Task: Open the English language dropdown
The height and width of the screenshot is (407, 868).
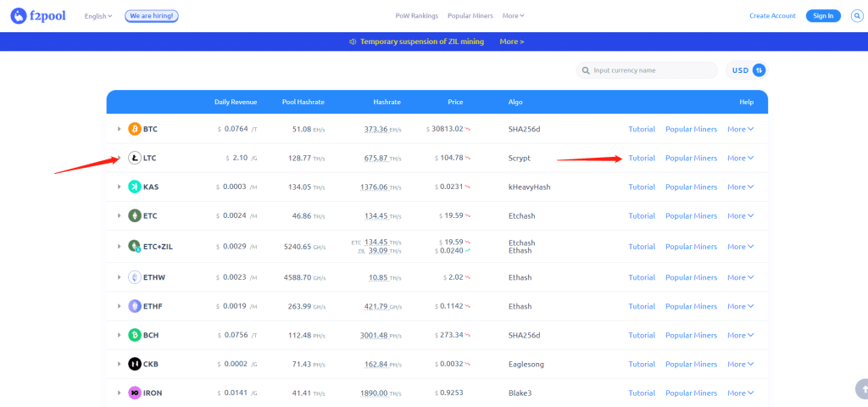Action: click(x=98, y=16)
